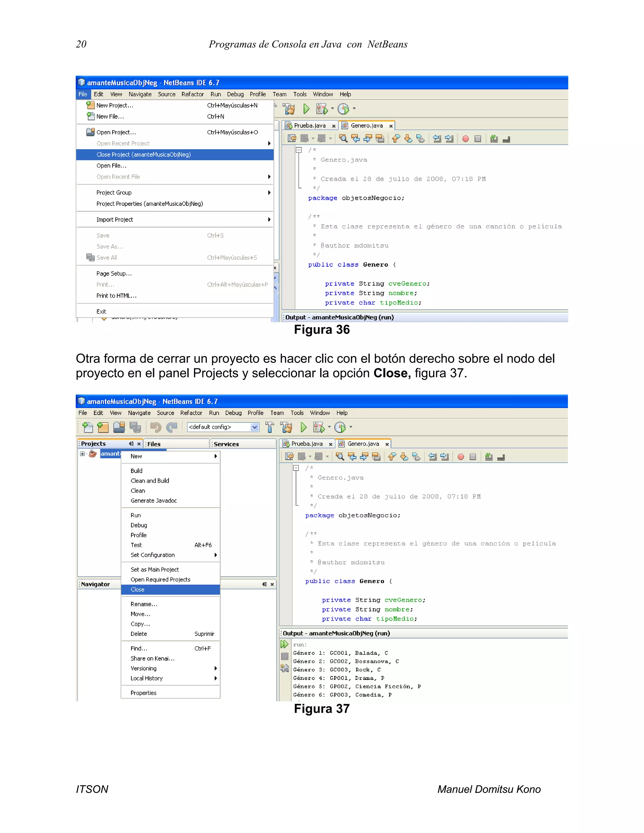Select Print to HTML... in File menu
The width and height of the screenshot is (644, 833).
click(175, 295)
